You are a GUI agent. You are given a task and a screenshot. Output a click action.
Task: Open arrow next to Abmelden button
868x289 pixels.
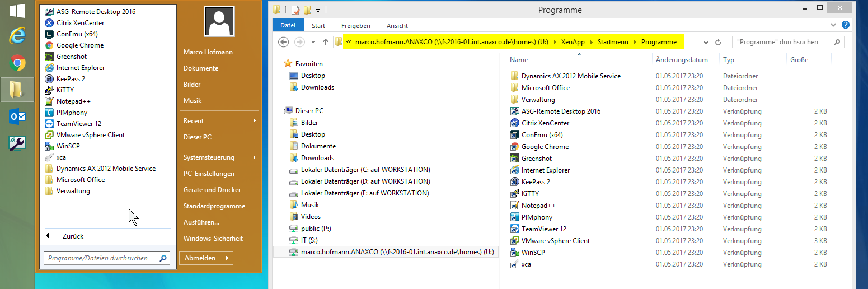click(x=227, y=258)
